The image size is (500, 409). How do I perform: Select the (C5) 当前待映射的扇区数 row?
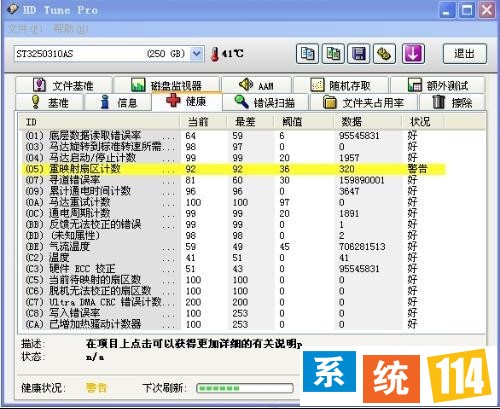coord(233,280)
